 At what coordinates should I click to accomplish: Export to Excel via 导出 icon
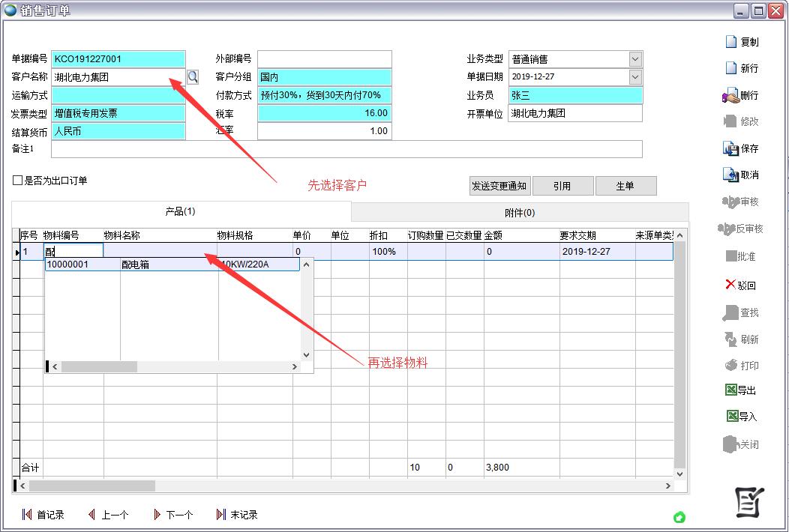(x=731, y=390)
